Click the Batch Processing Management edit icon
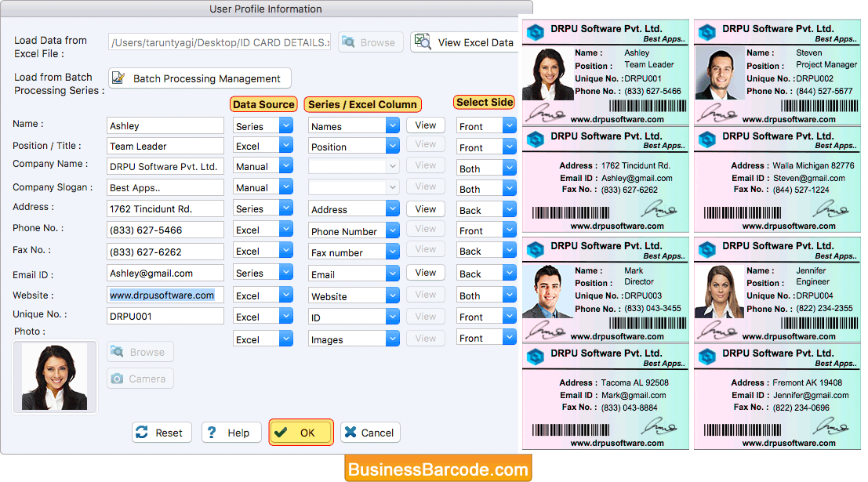Image resolution: width=868 pixels, height=482 pixels. pyautogui.click(x=118, y=78)
